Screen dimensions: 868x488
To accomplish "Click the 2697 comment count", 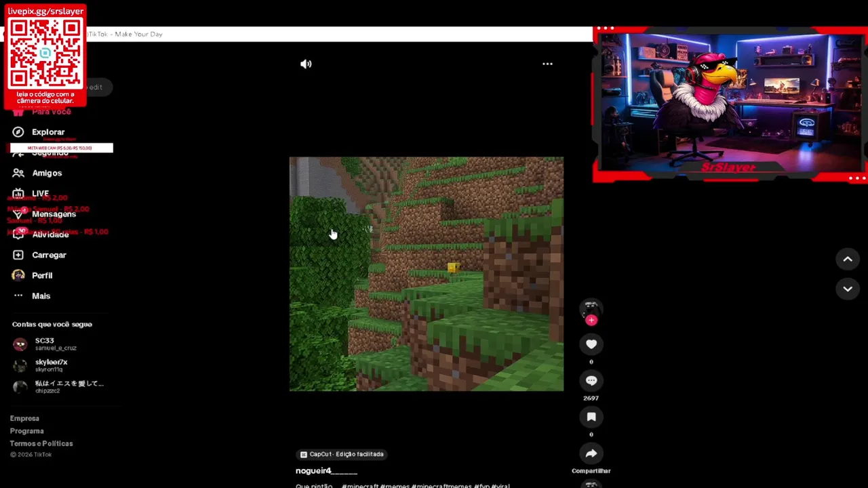I will [591, 398].
